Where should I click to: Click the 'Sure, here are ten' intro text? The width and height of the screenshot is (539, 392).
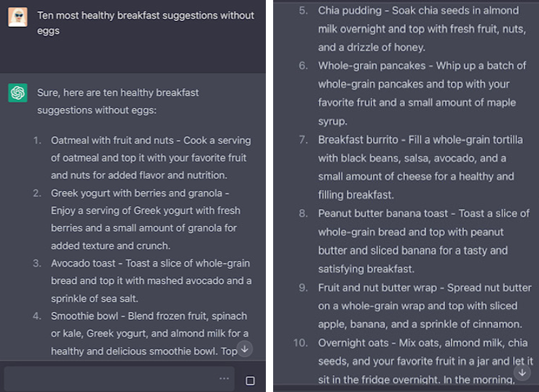(x=118, y=101)
